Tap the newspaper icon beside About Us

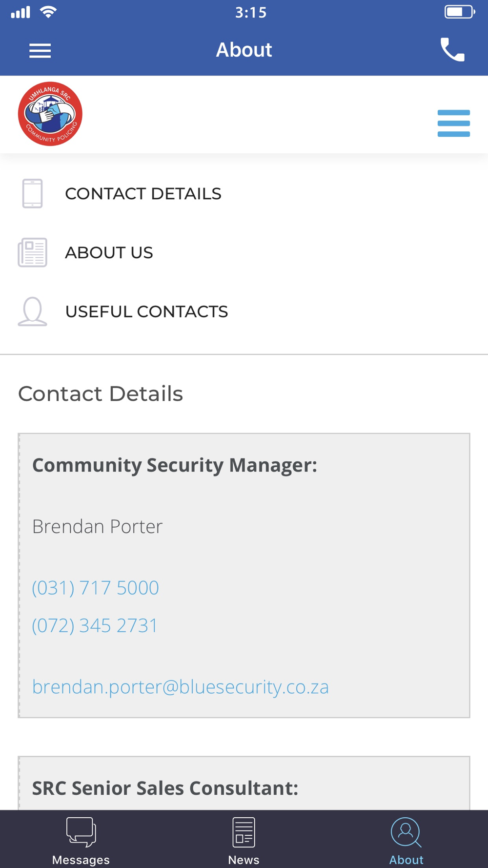pos(33,252)
